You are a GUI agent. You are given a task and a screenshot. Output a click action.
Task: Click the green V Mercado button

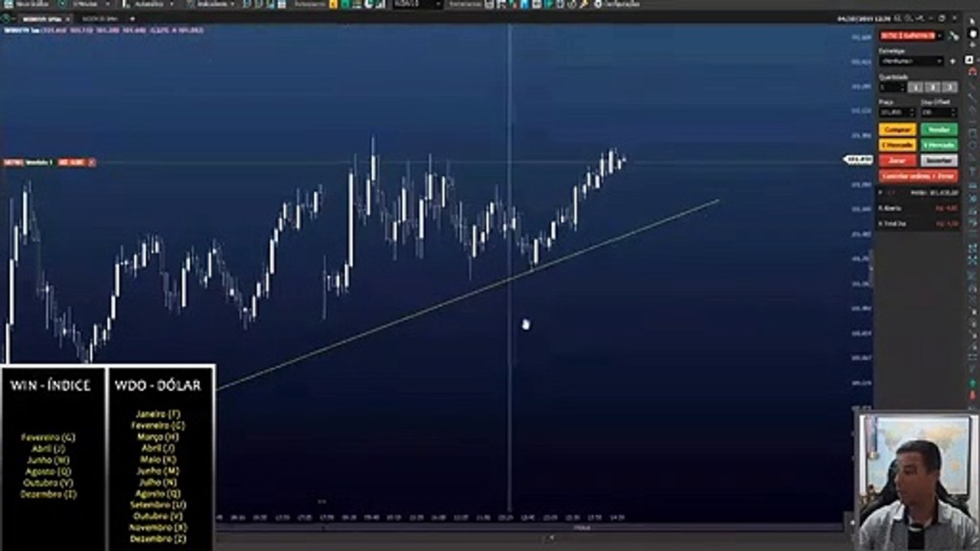pyautogui.click(x=939, y=145)
